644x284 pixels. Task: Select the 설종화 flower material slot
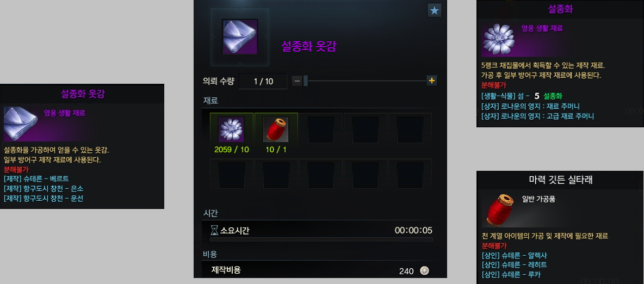232,129
